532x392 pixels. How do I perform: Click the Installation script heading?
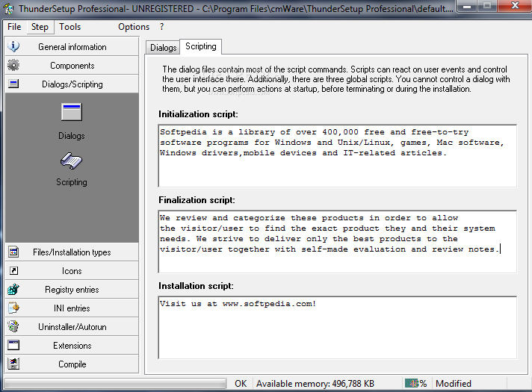point(196,286)
